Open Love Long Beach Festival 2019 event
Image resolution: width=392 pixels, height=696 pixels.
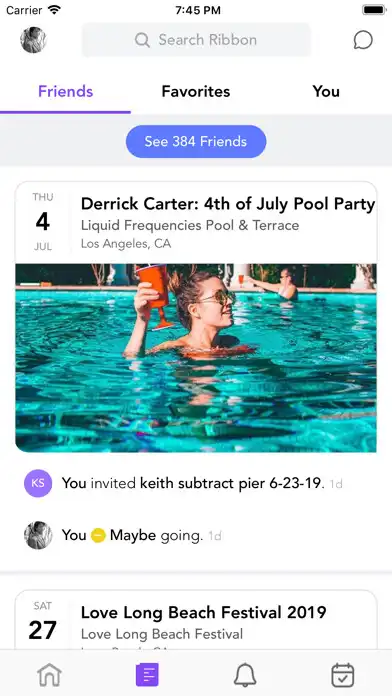coord(203,613)
